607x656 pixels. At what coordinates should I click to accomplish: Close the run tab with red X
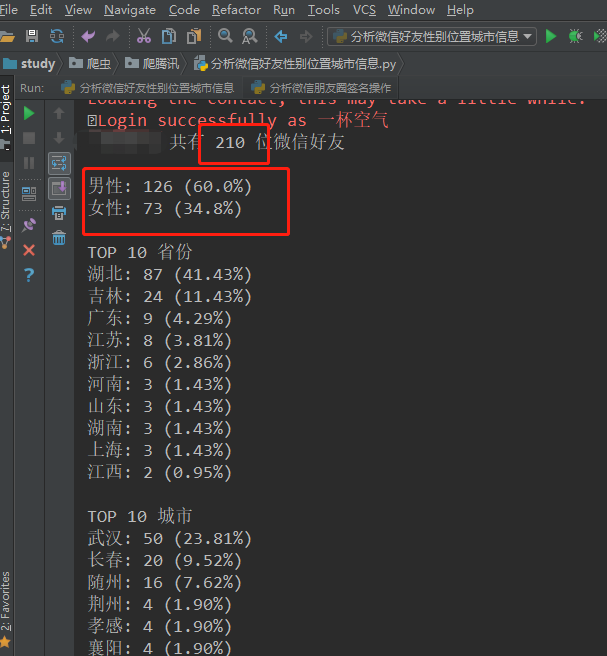[29, 250]
